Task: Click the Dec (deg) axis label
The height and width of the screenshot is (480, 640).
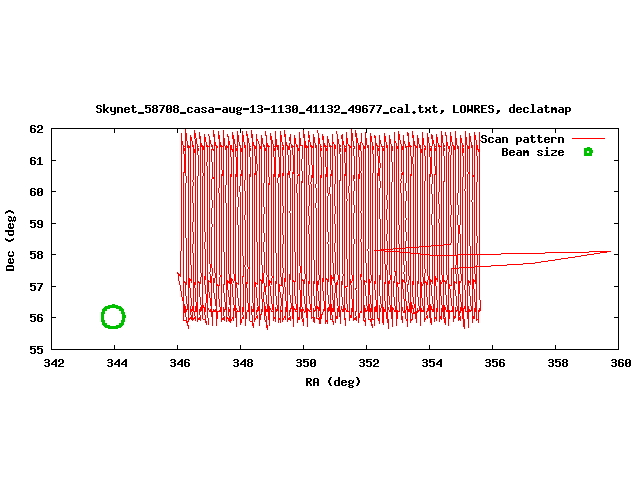Action: point(10,240)
